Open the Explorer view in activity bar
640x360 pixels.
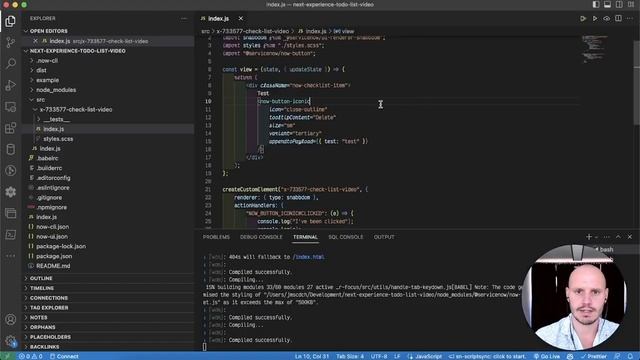11,21
